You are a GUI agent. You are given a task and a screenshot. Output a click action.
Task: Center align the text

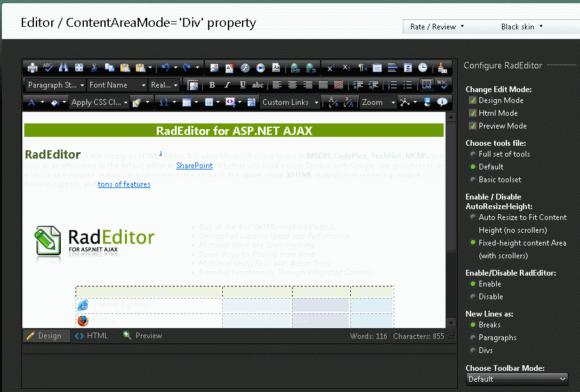pos(292,85)
